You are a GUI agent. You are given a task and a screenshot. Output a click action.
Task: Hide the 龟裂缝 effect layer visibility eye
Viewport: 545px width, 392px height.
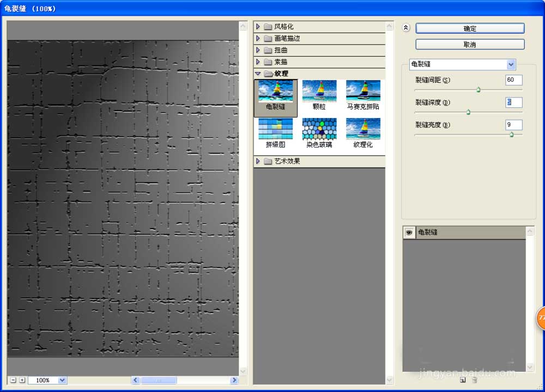tap(409, 232)
